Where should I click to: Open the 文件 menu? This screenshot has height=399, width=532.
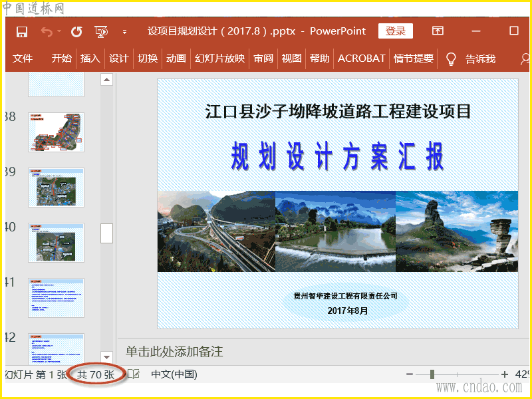[23, 59]
